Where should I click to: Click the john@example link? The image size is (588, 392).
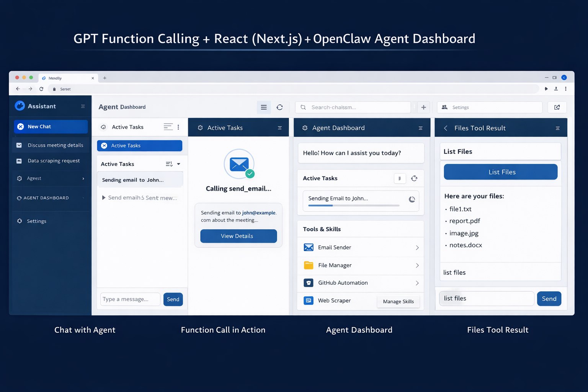pos(259,213)
